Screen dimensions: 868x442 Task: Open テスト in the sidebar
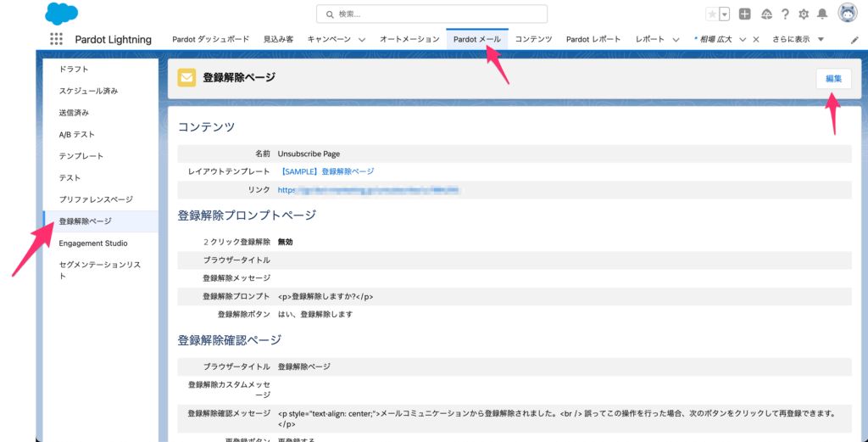click(70, 178)
